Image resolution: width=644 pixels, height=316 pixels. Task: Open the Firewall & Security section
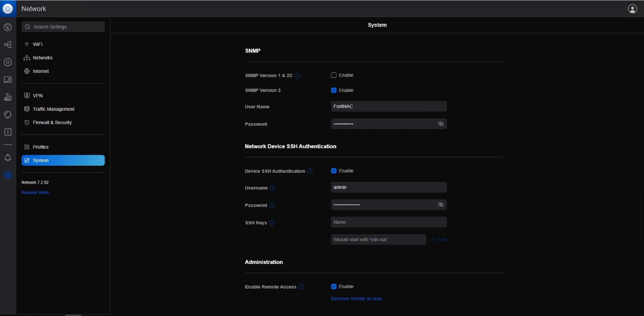(x=52, y=122)
